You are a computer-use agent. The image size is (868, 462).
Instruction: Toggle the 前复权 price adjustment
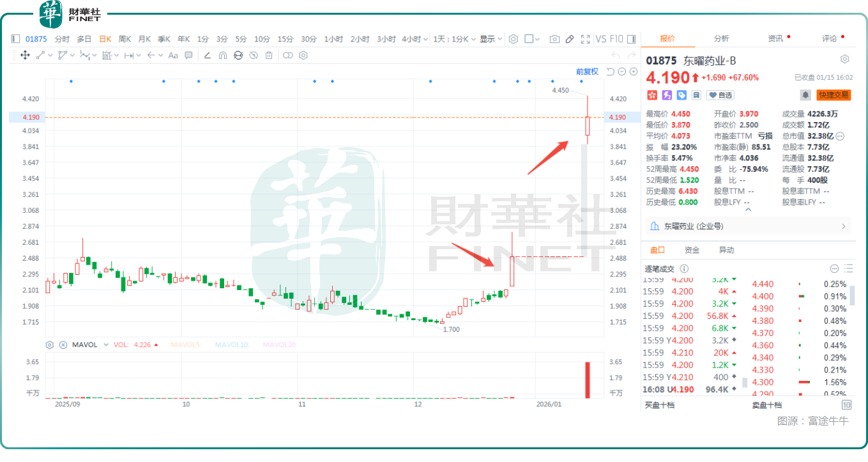point(587,72)
